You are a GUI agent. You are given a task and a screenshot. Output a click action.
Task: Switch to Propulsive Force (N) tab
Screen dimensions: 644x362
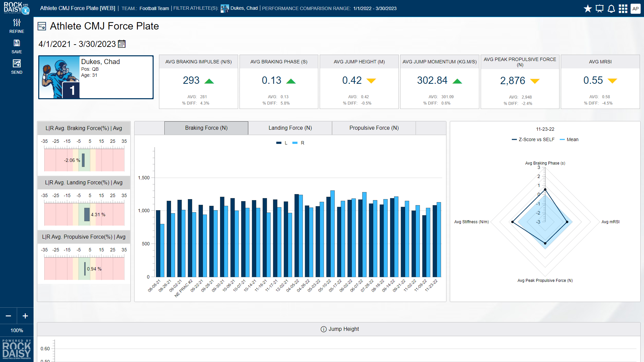(x=374, y=128)
